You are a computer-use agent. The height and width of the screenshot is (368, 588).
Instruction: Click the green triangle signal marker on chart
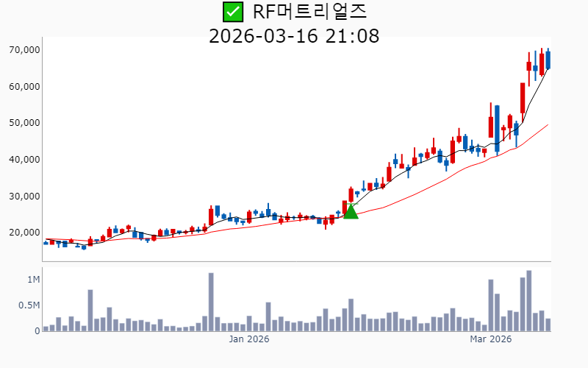pyautogui.click(x=351, y=211)
